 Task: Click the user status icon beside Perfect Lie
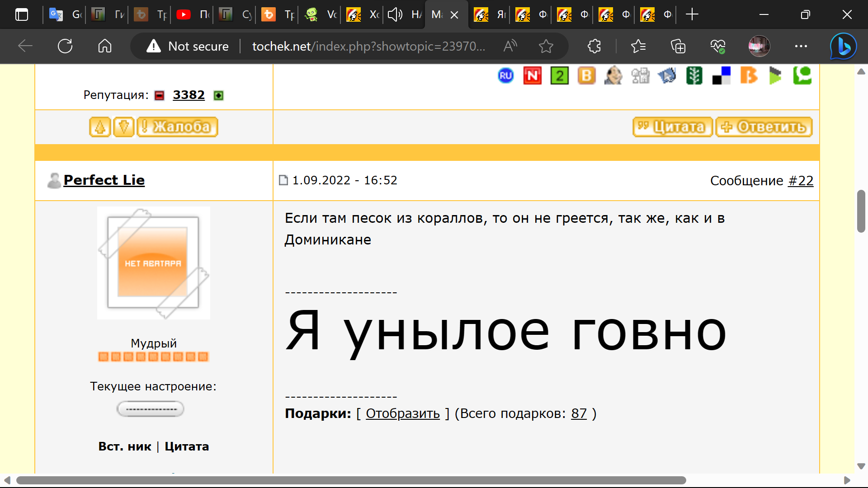point(54,180)
